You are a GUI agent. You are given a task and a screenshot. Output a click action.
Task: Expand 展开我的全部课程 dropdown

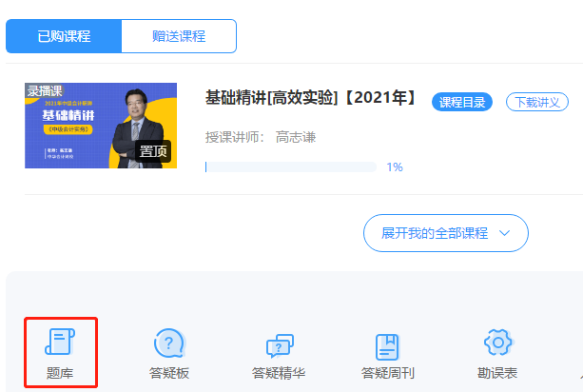coord(446,233)
